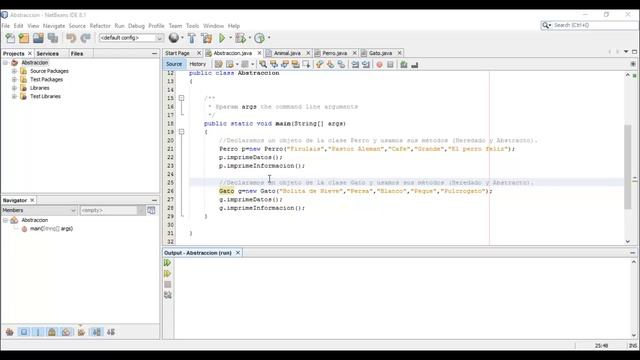Viewport: 640px width, 360px height.
Task: Click the gray Stop icon in Output panel
Action: coord(168,284)
